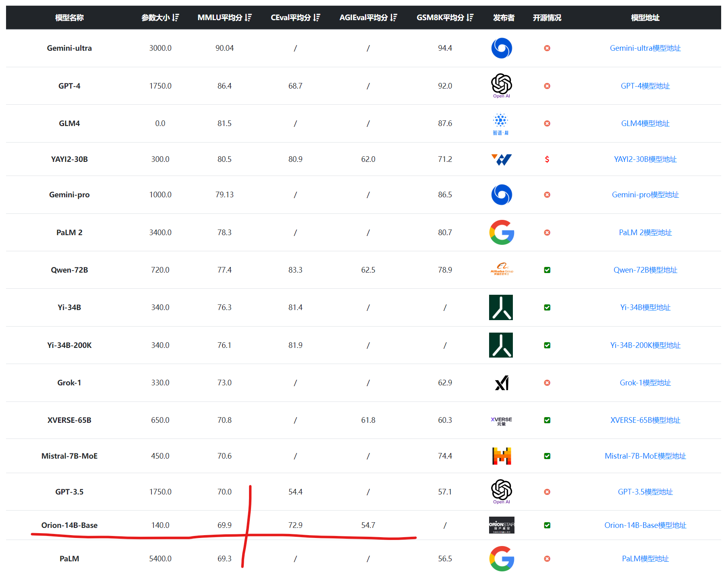This screenshot has height=573, width=728.
Task: Sort by the GSM8K平均分 column
Action: point(470,18)
